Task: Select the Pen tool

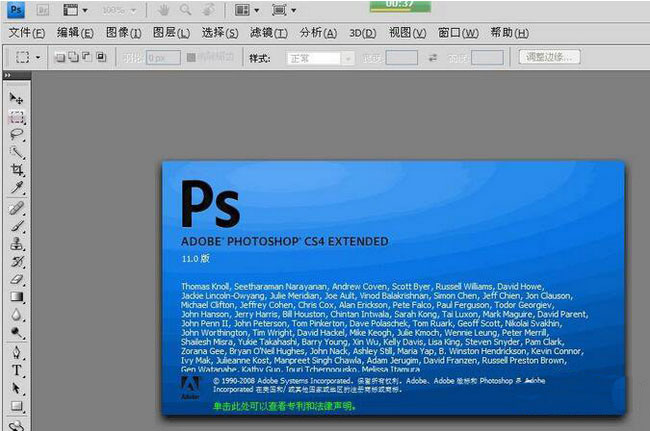Action: point(17,353)
